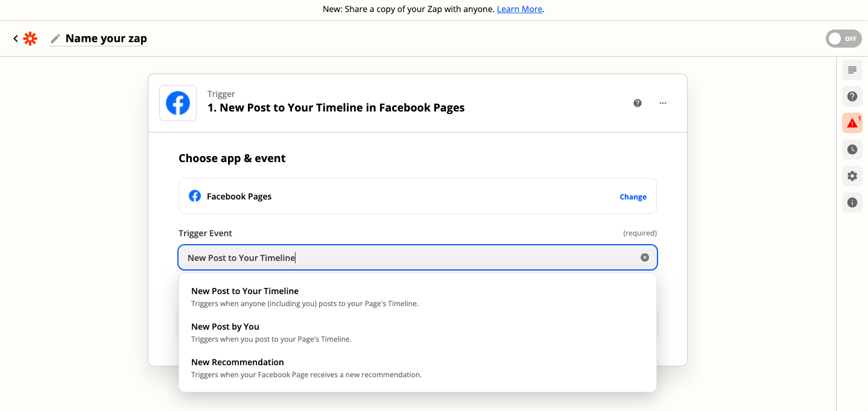The height and width of the screenshot is (411, 868).
Task: Open trigger step help question mark
Action: click(x=638, y=103)
